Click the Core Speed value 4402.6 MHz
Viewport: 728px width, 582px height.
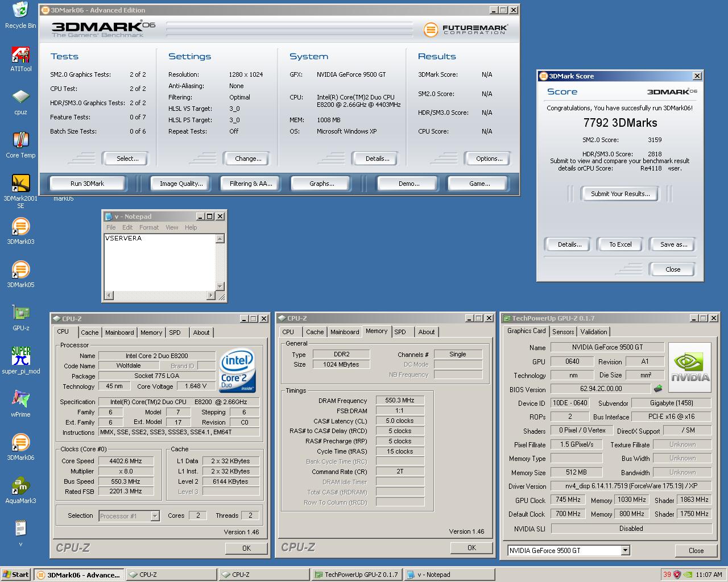pos(126,461)
